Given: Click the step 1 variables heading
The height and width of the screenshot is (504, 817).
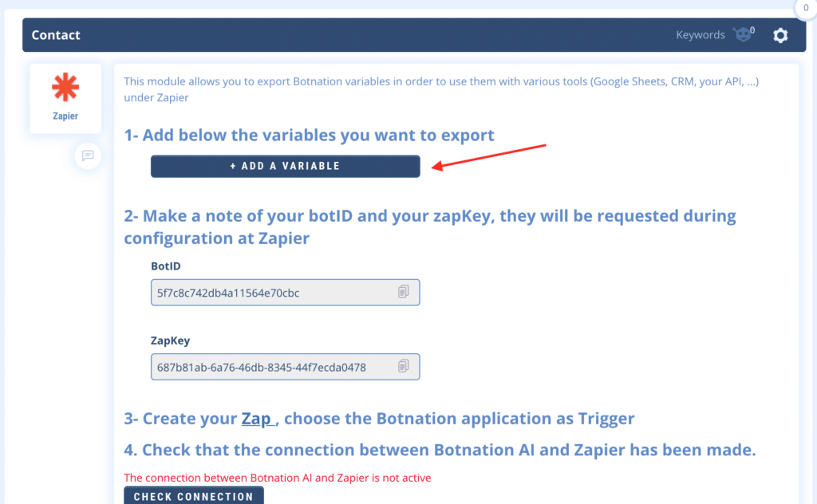Looking at the screenshot, I should [x=309, y=135].
